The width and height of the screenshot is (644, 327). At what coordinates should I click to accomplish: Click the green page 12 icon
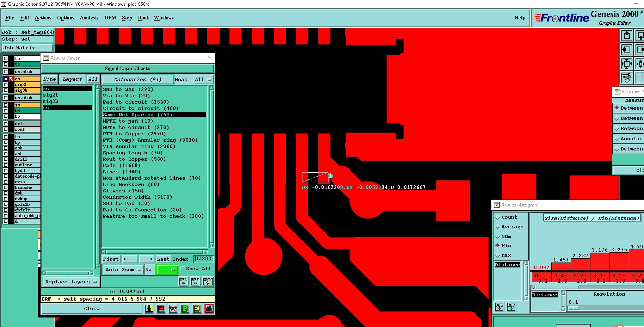pos(185,309)
